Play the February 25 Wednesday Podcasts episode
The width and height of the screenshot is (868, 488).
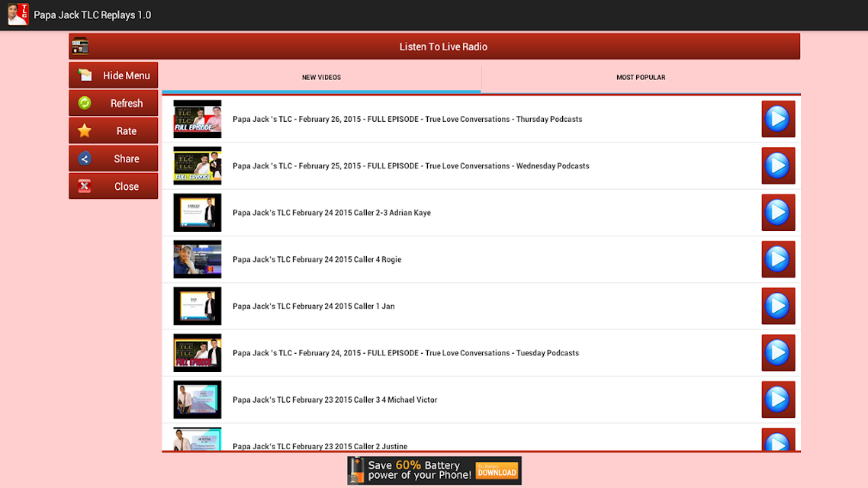[778, 165]
